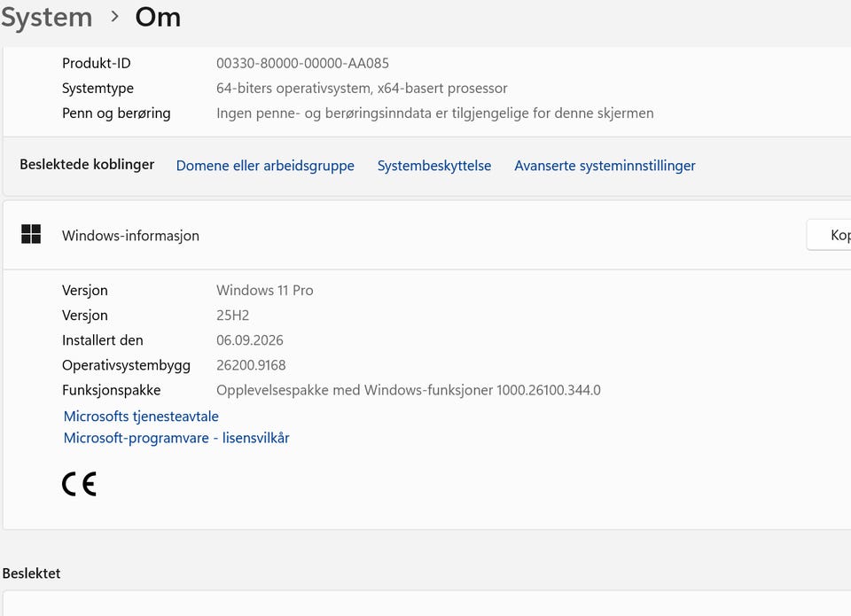Select the install date 06.09.2026
The height and width of the screenshot is (616, 851).
pos(250,340)
